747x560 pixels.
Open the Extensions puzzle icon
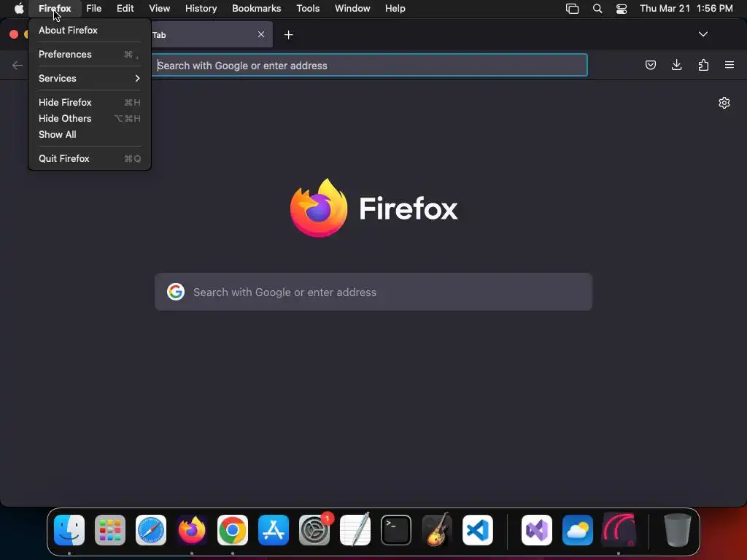(x=703, y=65)
